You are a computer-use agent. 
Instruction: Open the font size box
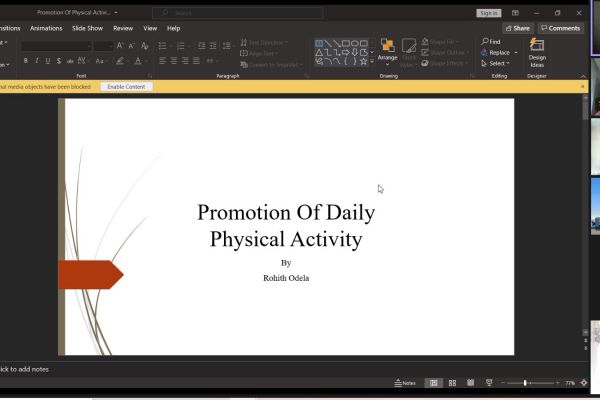point(103,46)
